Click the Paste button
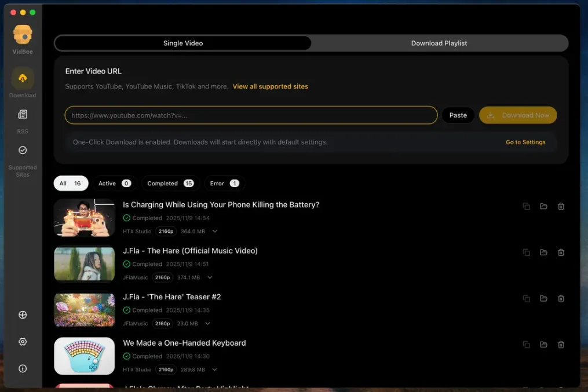 pyautogui.click(x=458, y=115)
